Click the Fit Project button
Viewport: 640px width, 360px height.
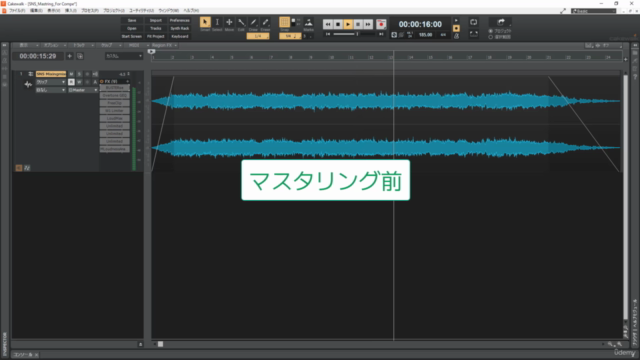click(156, 36)
